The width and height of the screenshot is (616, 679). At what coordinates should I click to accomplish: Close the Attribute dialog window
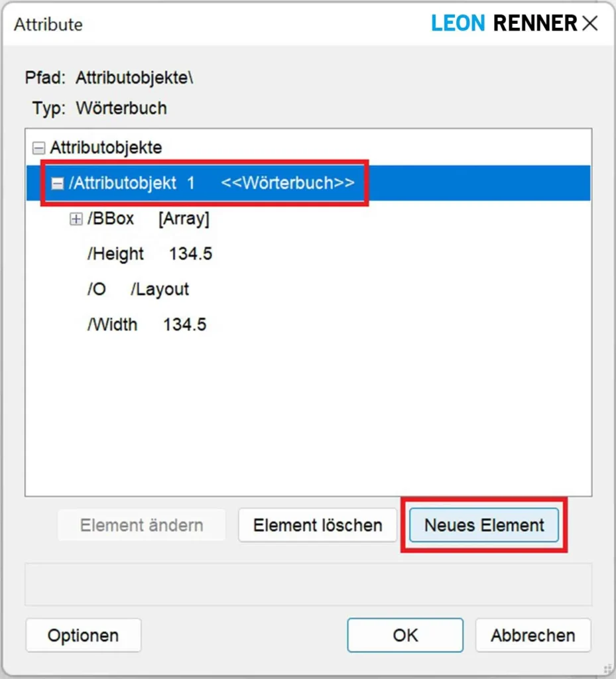pyautogui.click(x=589, y=25)
